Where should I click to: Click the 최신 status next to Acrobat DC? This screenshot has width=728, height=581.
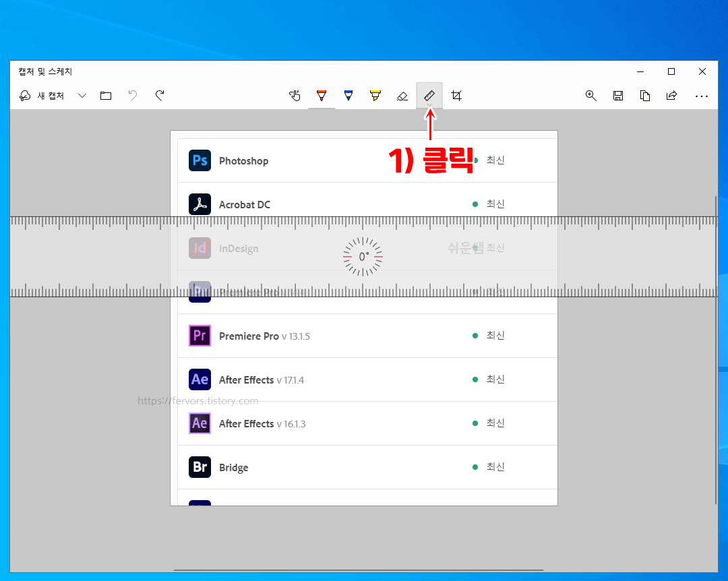click(x=495, y=204)
